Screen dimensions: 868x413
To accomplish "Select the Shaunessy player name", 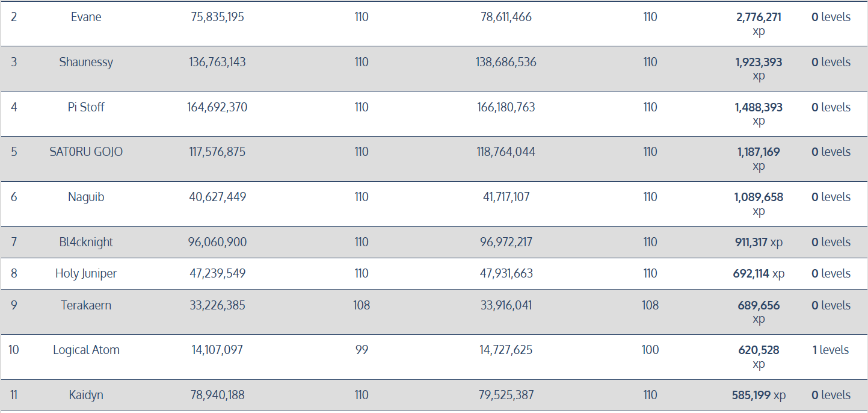I will point(86,62).
